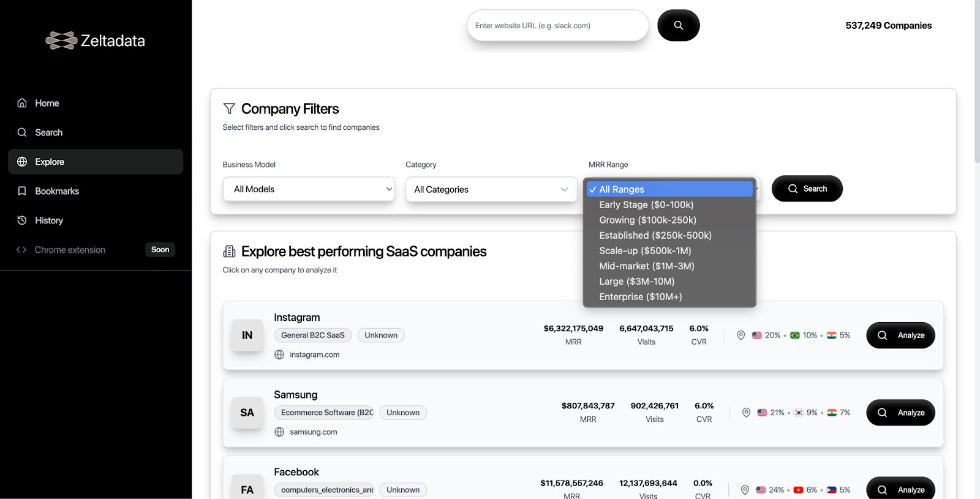Select Growing ($100k-250k) range
Image resolution: width=980 pixels, height=499 pixels.
[x=669, y=220]
